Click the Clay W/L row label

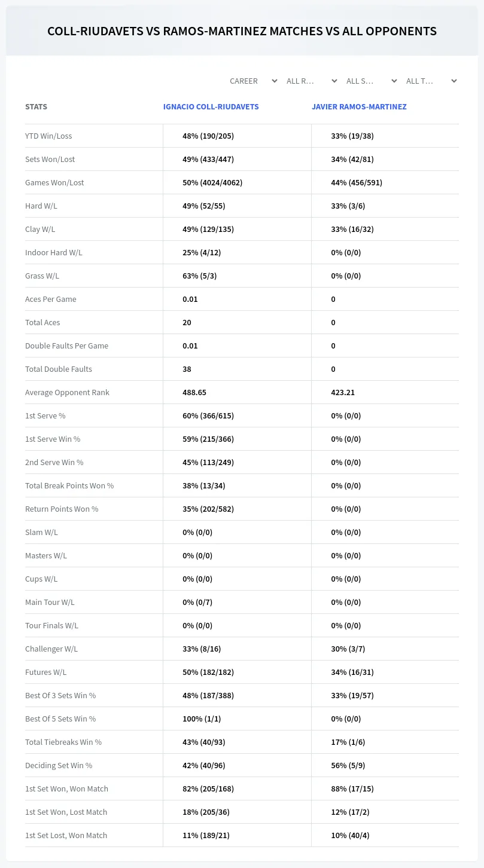pyautogui.click(x=40, y=229)
